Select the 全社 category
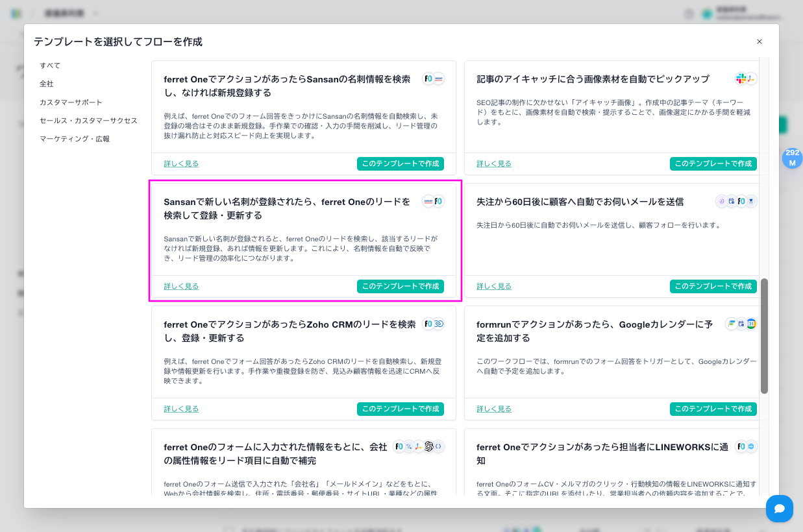Viewport: 803px width, 532px height. pyautogui.click(x=47, y=84)
